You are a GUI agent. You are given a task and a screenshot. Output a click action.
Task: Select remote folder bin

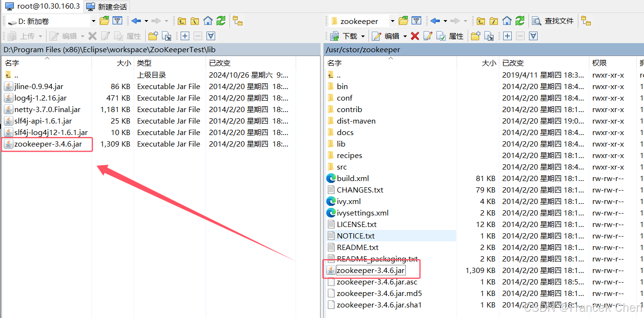(342, 87)
